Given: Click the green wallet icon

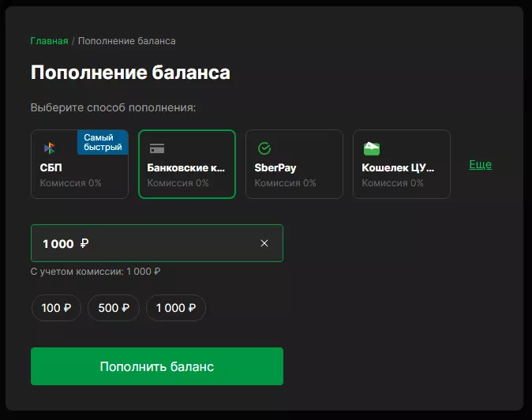Looking at the screenshot, I should click(x=372, y=148).
